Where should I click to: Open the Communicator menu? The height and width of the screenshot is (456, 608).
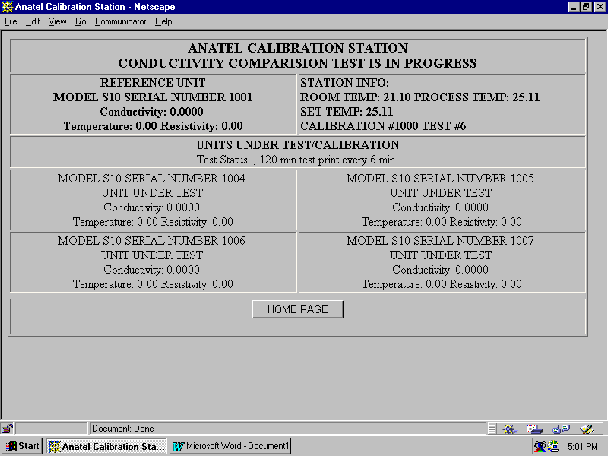[120, 22]
